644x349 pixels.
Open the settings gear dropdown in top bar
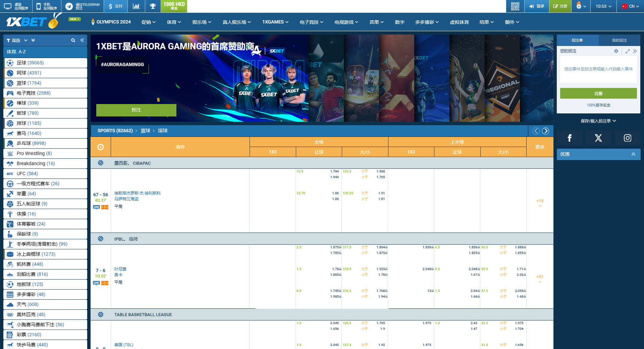[x=581, y=6]
